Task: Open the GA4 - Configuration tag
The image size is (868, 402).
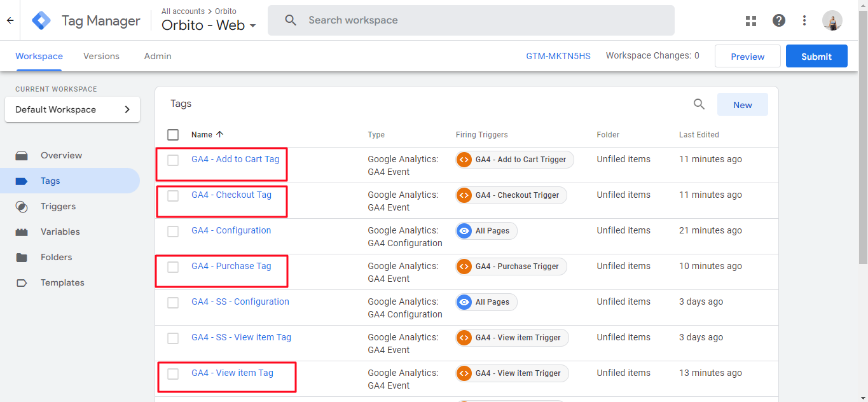Action: [231, 230]
